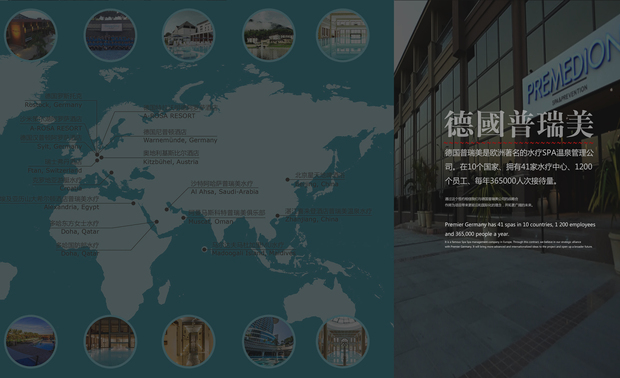The width and height of the screenshot is (620, 378).
Task: Click the Warnemünde, Germany label
Action: 180,140
